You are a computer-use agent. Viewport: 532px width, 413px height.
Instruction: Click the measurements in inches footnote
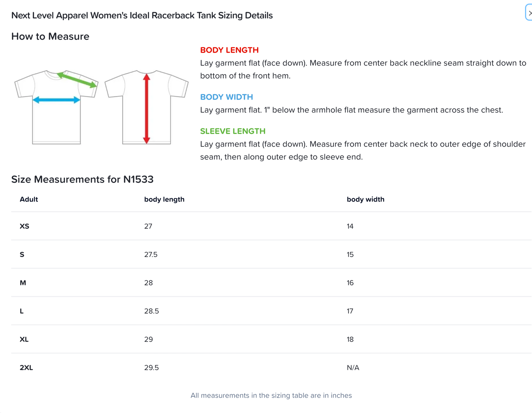click(271, 395)
